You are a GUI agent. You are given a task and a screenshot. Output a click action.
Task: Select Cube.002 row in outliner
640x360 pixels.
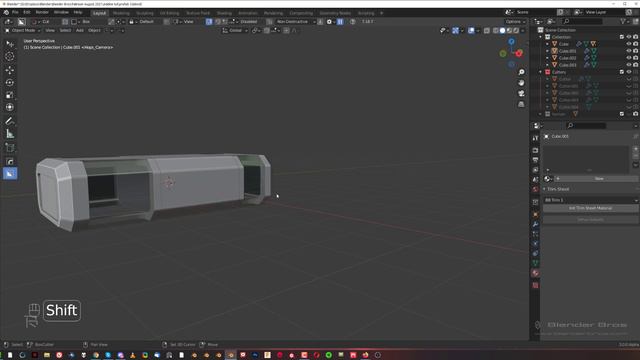[567, 58]
